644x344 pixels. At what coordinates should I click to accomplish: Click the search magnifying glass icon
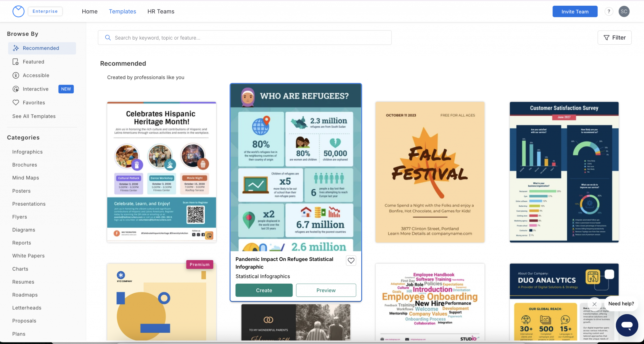[x=108, y=37]
